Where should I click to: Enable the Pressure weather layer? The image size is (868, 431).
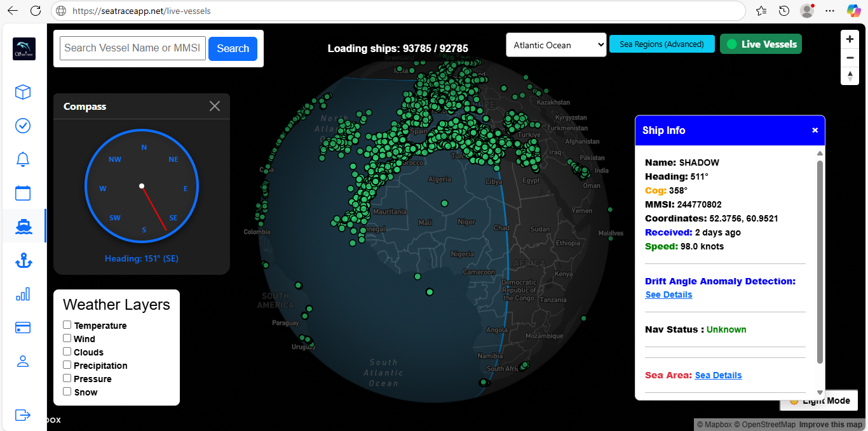coord(67,378)
